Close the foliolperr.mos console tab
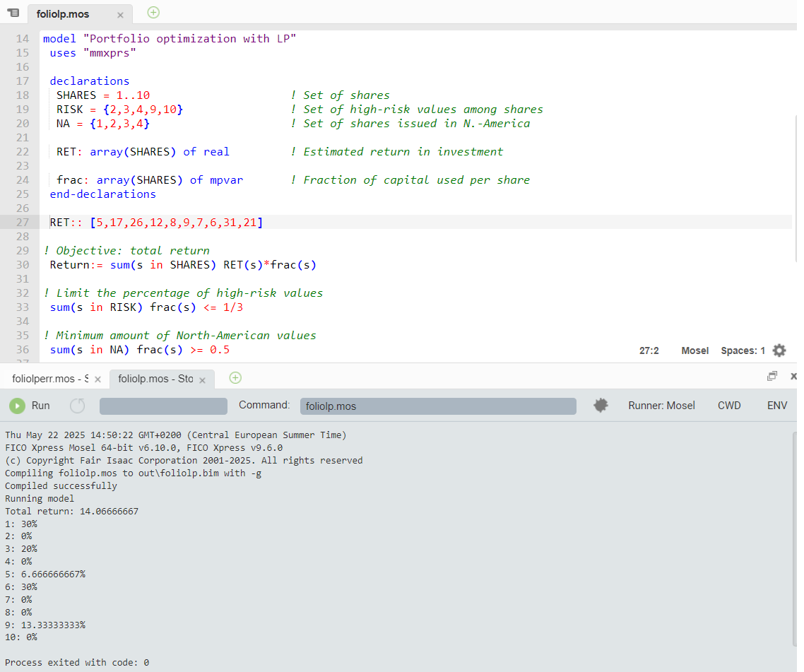804x672 pixels. tap(97, 379)
